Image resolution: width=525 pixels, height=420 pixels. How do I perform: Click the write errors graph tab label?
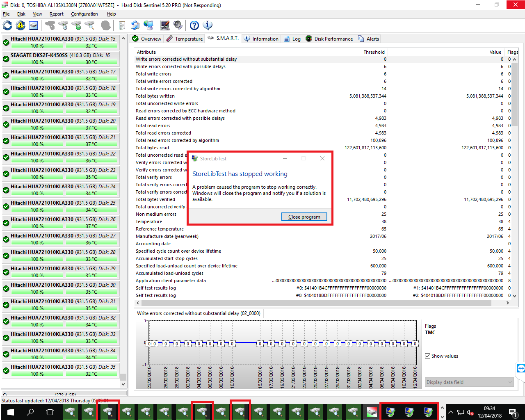coord(199,313)
